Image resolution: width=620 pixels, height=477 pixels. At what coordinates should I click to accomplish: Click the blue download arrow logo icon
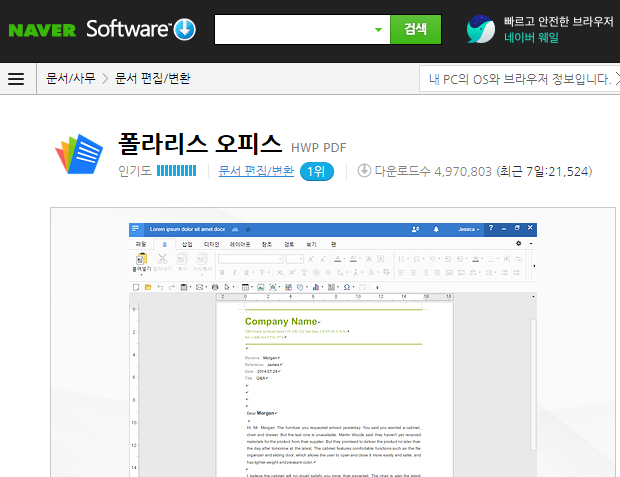185,30
